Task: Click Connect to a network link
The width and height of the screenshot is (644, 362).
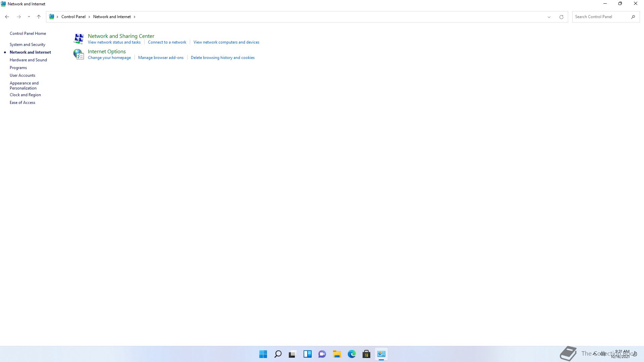Action: coord(167,42)
